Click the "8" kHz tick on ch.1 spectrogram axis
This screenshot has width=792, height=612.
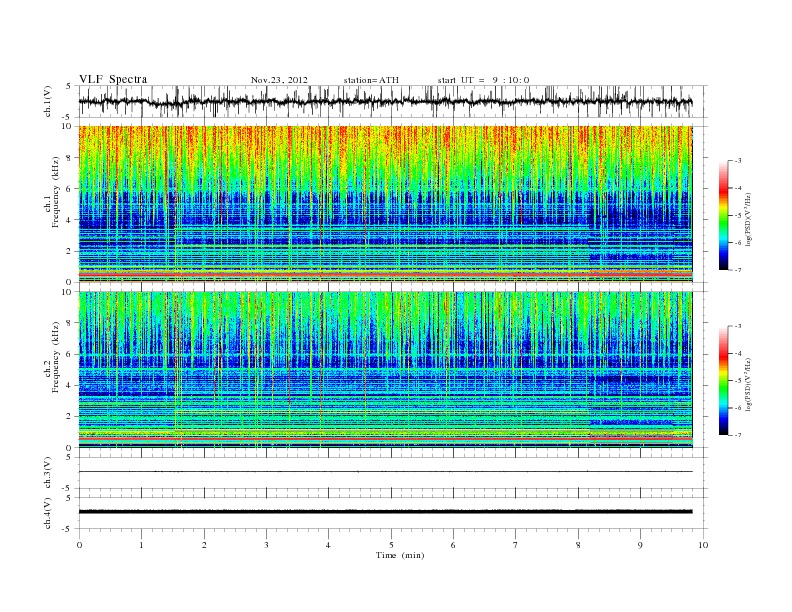click(70, 158)
